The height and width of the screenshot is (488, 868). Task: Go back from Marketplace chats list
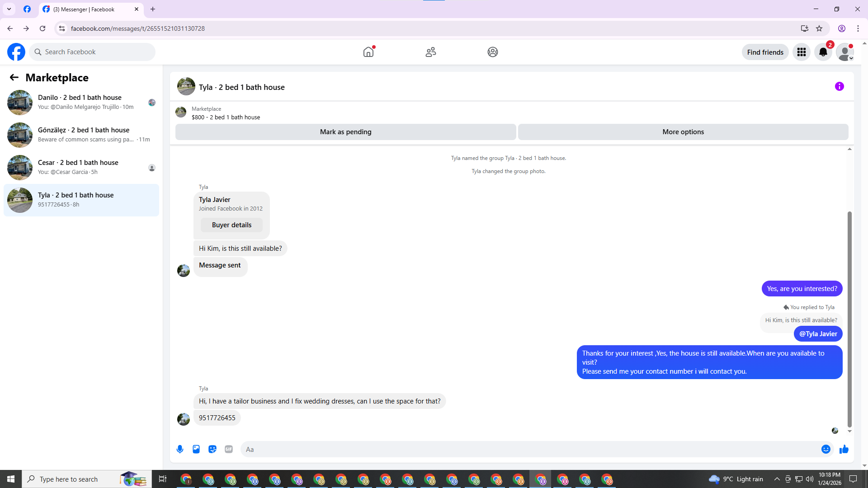click(14, 77)
